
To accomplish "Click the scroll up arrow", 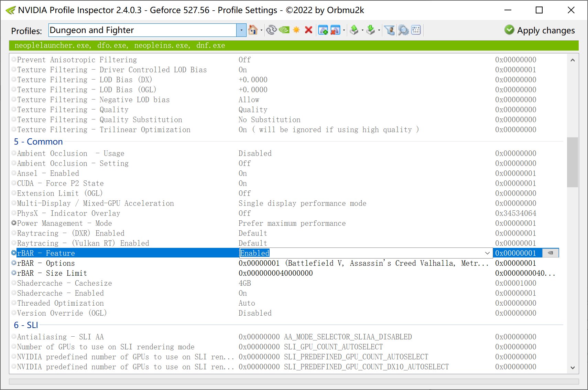I will (x=573, y=60).
